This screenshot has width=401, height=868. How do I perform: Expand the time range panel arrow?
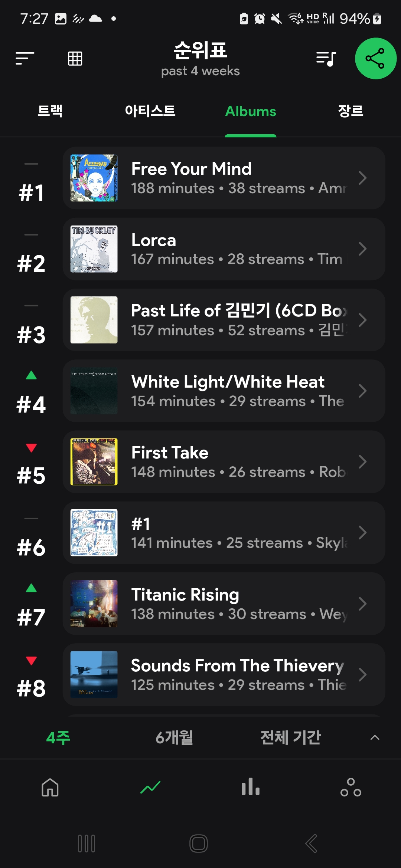(x=375, y=737)
